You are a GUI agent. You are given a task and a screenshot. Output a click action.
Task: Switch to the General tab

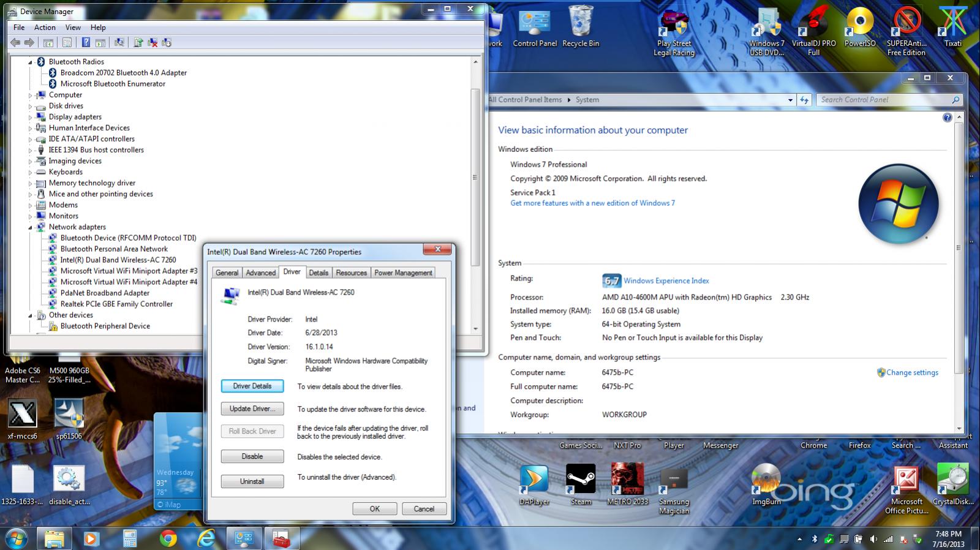coord(227,273)
